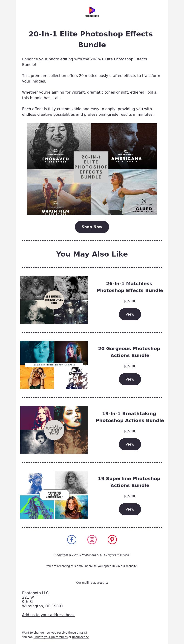Click Add us to your address book
Viewport: 184px width, 644px height.
click(x=48, y=615)
